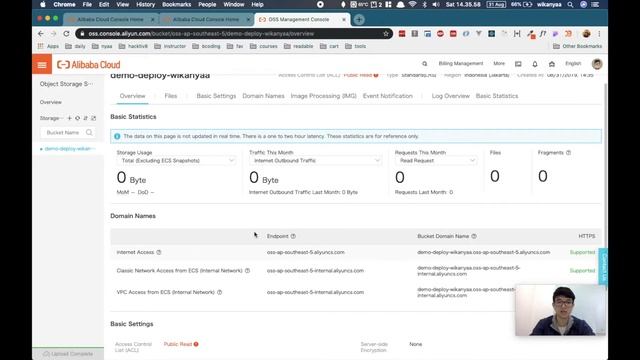Open the Apple menu

(x=43, y=4)
